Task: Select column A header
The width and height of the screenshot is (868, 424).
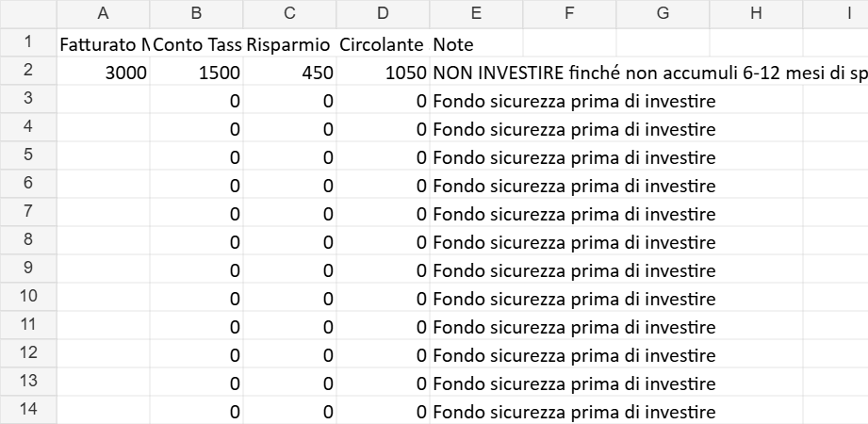Action: tap(103, 13)
